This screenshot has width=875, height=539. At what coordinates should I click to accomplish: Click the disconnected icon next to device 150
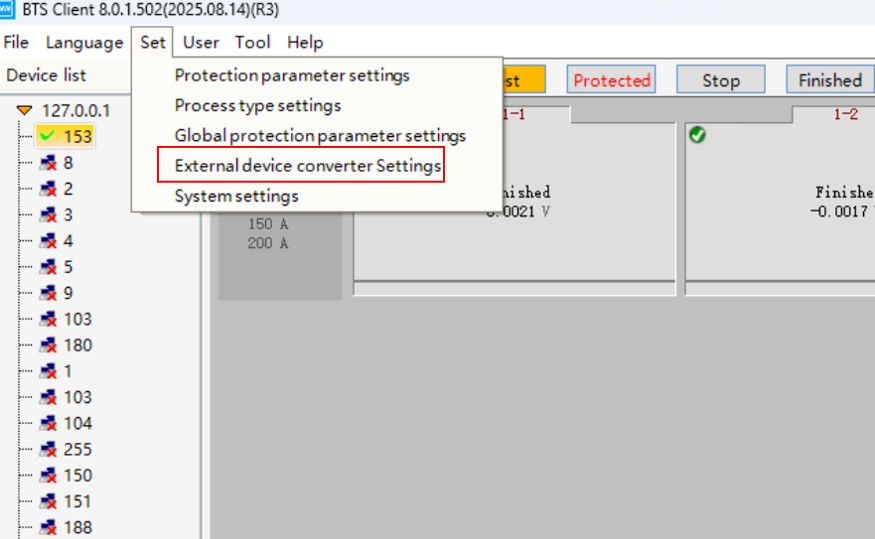click(x=48, y=475)
